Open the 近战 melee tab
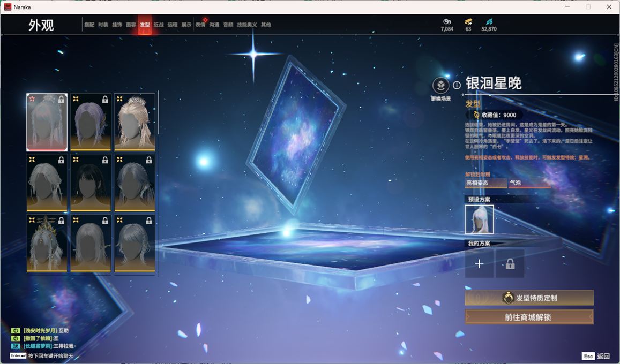 pyautogui.click(x=159, y=25)
